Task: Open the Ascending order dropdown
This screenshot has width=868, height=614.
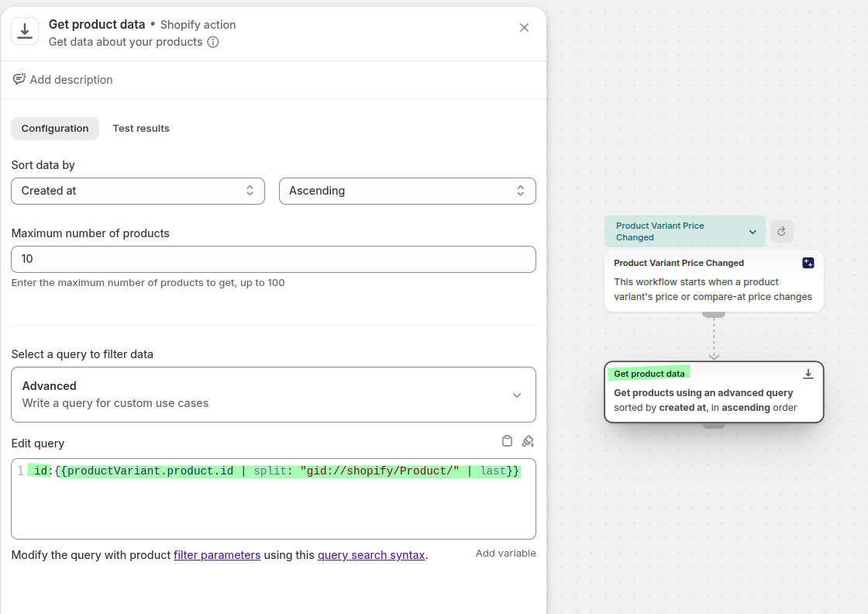Action: [407, 191]
